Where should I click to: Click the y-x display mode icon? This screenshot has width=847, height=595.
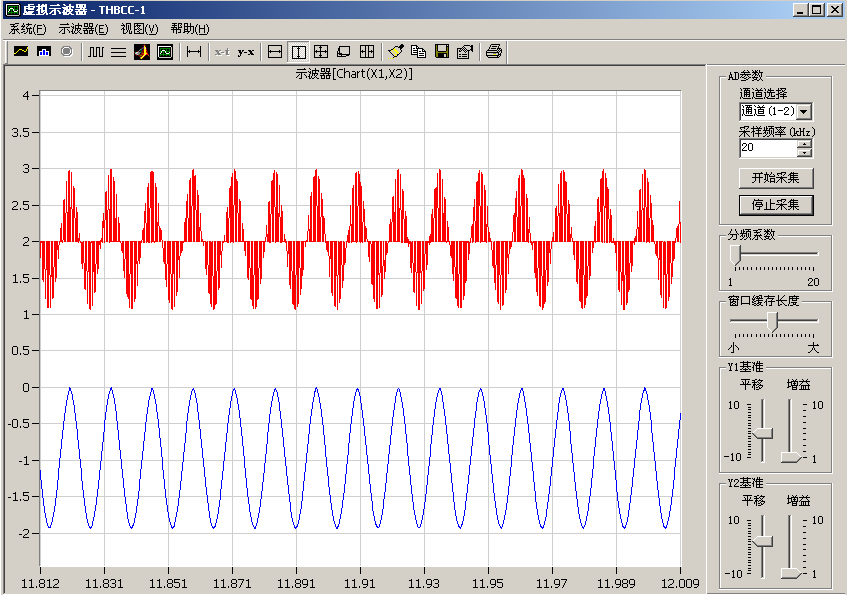pyautogui.click(x=246, y=51)
